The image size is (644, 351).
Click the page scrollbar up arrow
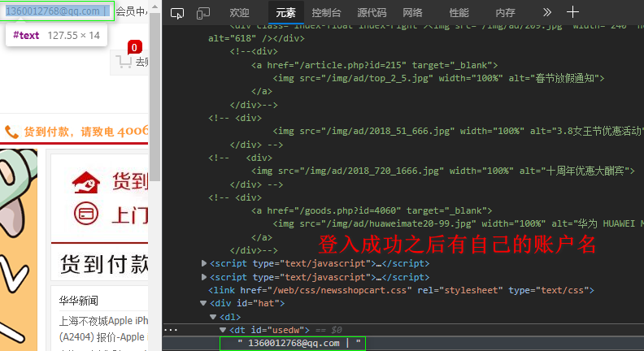coord(154,6)
